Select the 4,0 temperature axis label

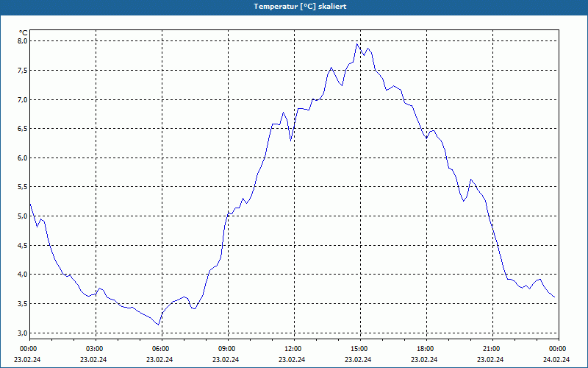[23, 274]
